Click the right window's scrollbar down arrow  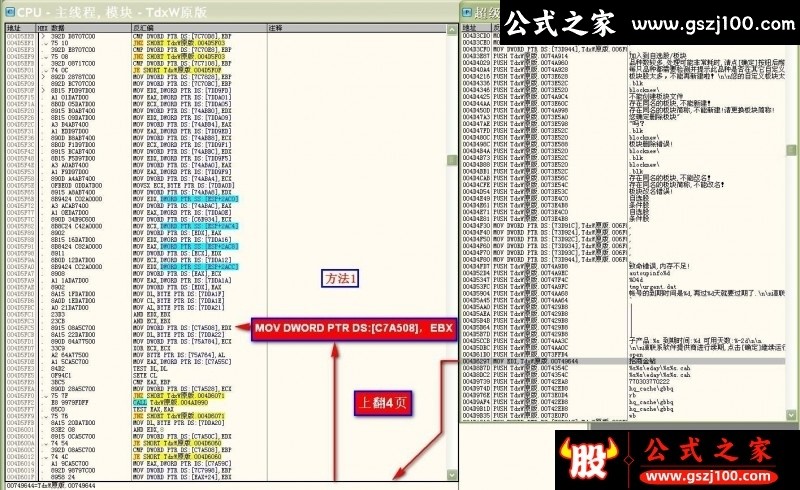tap(791, 415)
